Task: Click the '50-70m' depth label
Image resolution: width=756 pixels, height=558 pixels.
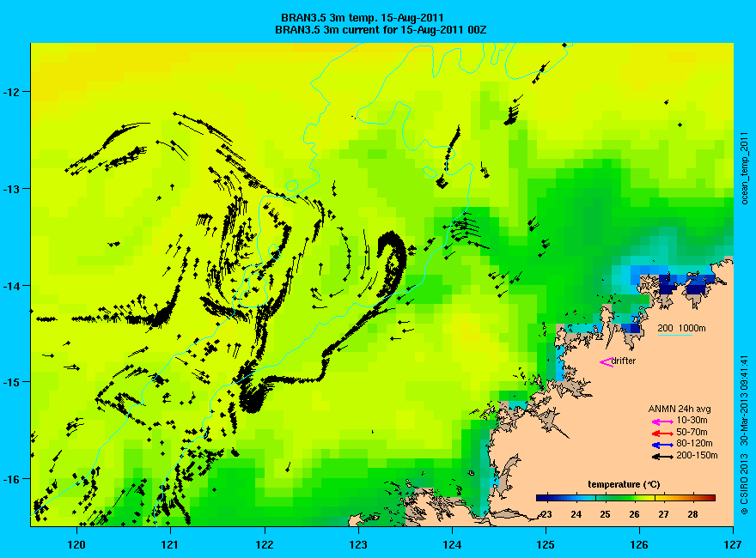Action: pyautogui.click(x=692, y=432)
